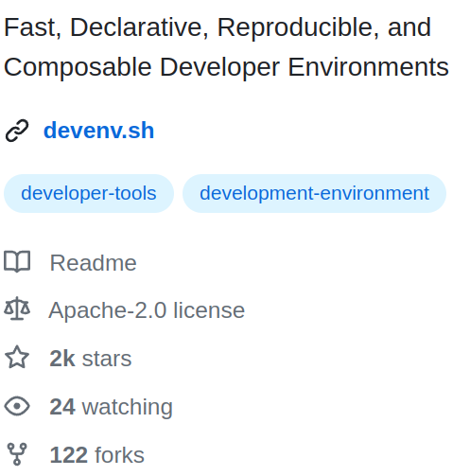This screenshot has height=476, width=470.
Task: Select the development-environment topic tag
Action: coord(314,193)
